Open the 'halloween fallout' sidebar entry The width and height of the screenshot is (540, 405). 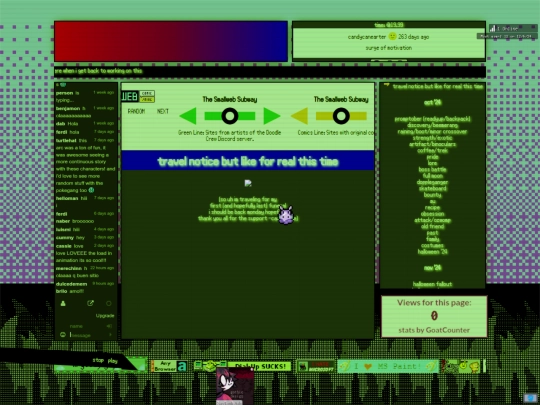pos(433,284)
